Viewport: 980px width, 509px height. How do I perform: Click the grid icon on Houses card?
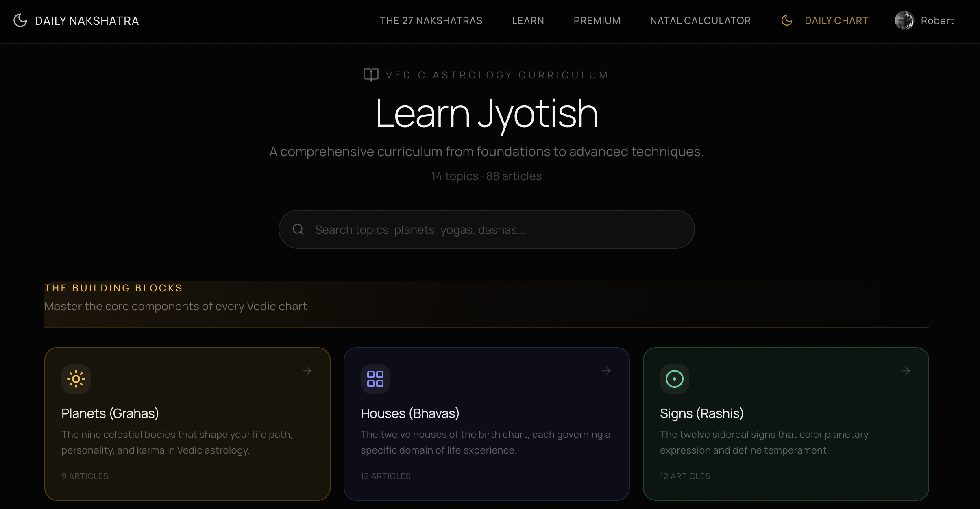(x=375, y=378)
